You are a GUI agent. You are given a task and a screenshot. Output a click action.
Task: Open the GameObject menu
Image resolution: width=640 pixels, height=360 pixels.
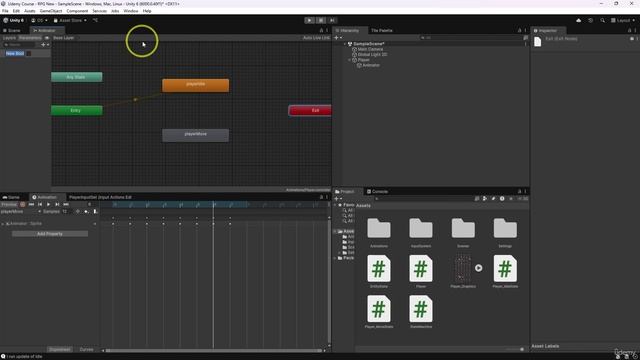coord(51,11)
